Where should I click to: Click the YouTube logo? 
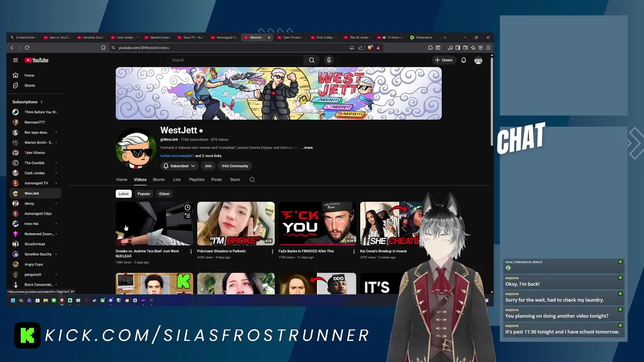click(x=37, y=60)
